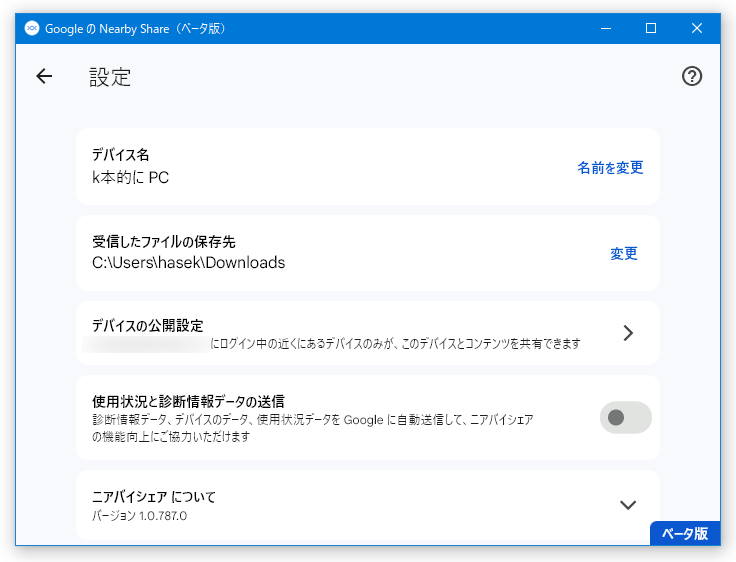Click the ニアバイシェア について heading

coord(153,497)
